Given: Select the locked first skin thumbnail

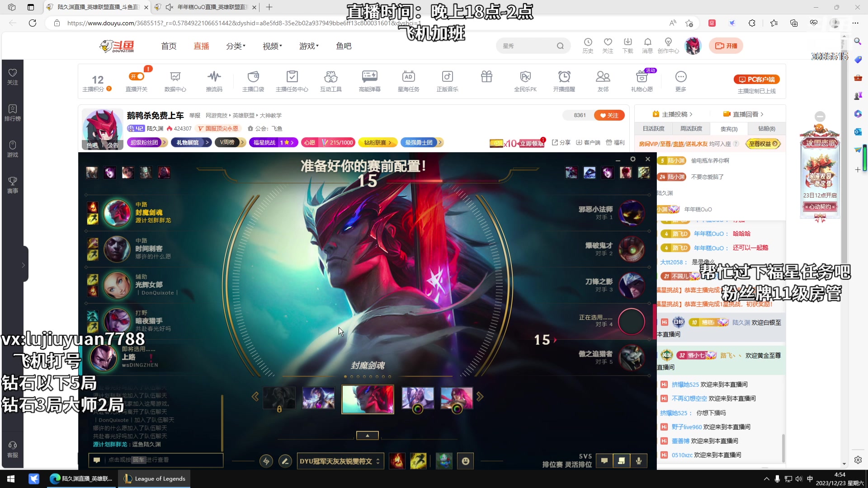Looking at the screenshot, I should (x=279, y=399).
